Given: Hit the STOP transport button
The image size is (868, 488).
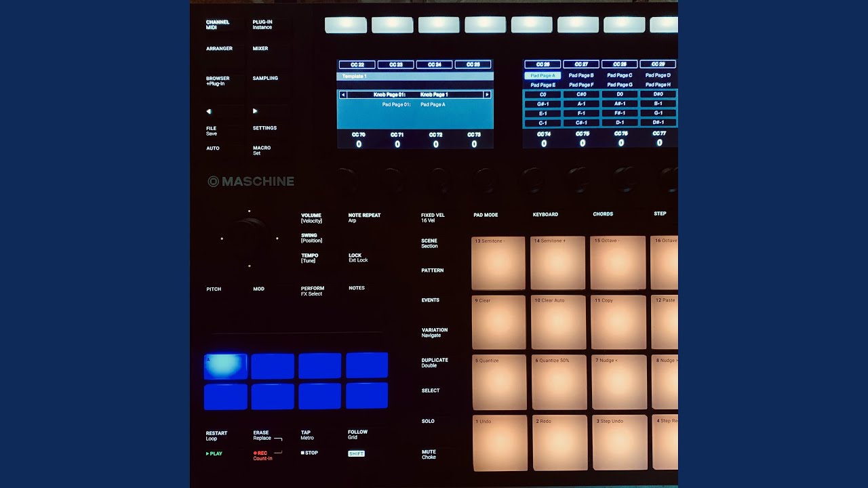Looking at the screenshot, I should [309, 453].
